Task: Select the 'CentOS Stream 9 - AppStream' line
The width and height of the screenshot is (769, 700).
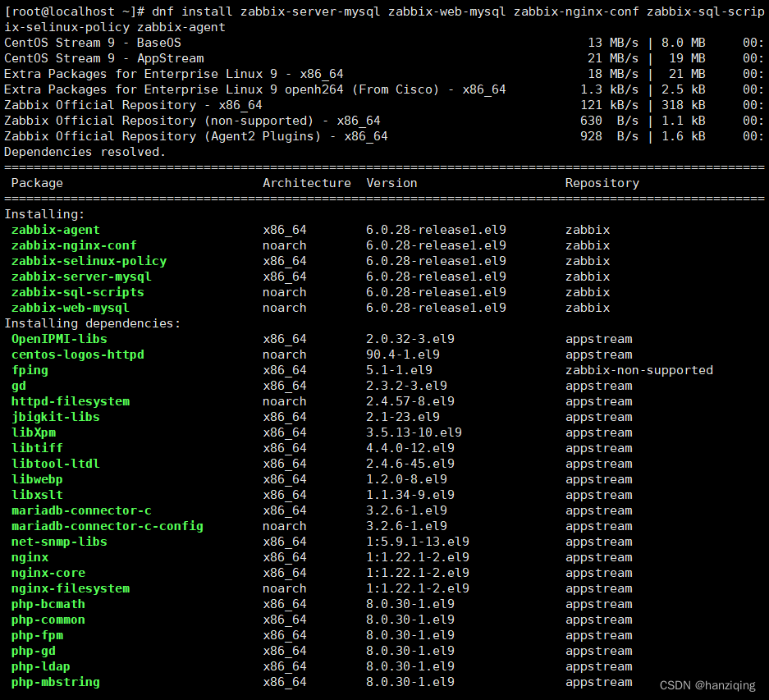Action: [x=103, y=58]
